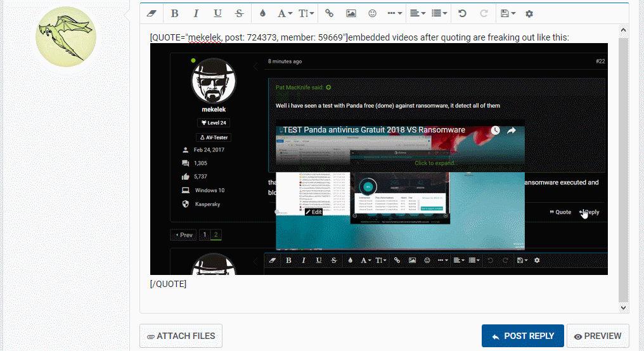Click the Attach Files button
Image resolution: width=644 pixels, height=351 pixels.
tap(181, 336)
